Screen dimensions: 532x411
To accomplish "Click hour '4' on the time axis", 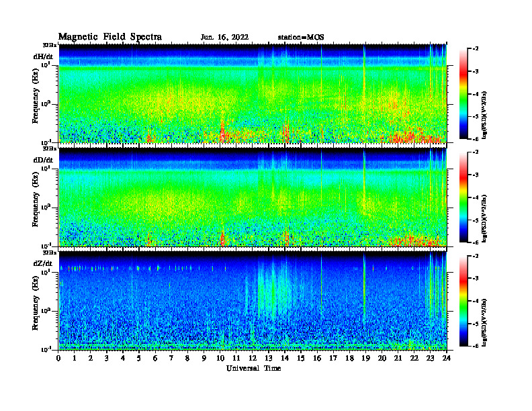I will coord(123,358).
